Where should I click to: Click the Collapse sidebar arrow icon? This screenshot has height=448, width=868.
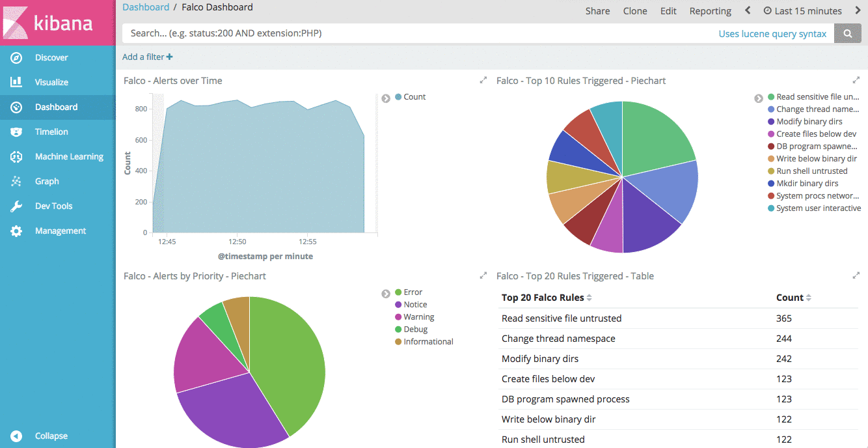(16, 436)
